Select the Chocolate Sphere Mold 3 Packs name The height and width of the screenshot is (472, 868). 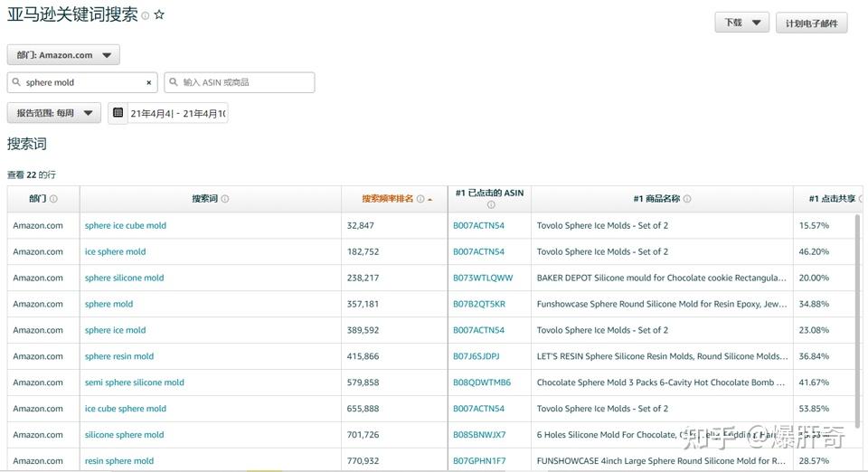pos(660,382)
